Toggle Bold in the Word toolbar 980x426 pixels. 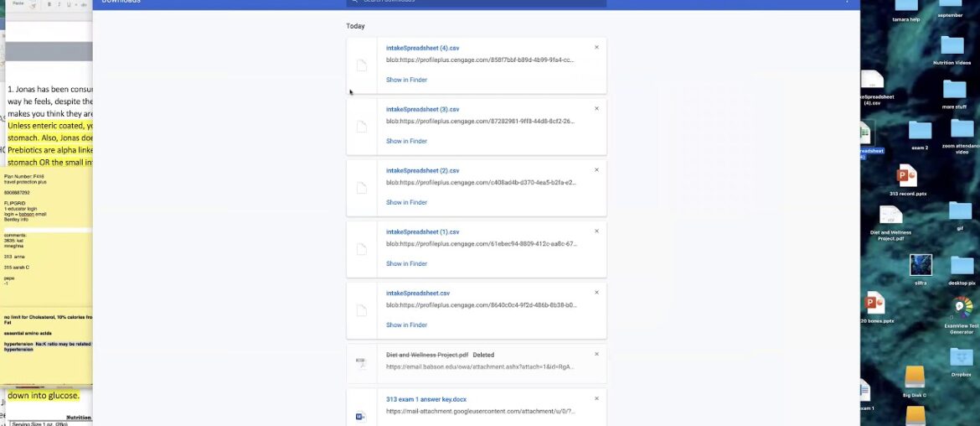click(49, 4)
